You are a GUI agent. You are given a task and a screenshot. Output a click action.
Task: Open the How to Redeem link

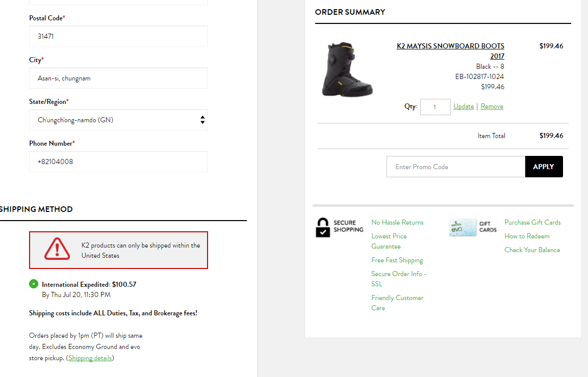click(x=527, y=236)
